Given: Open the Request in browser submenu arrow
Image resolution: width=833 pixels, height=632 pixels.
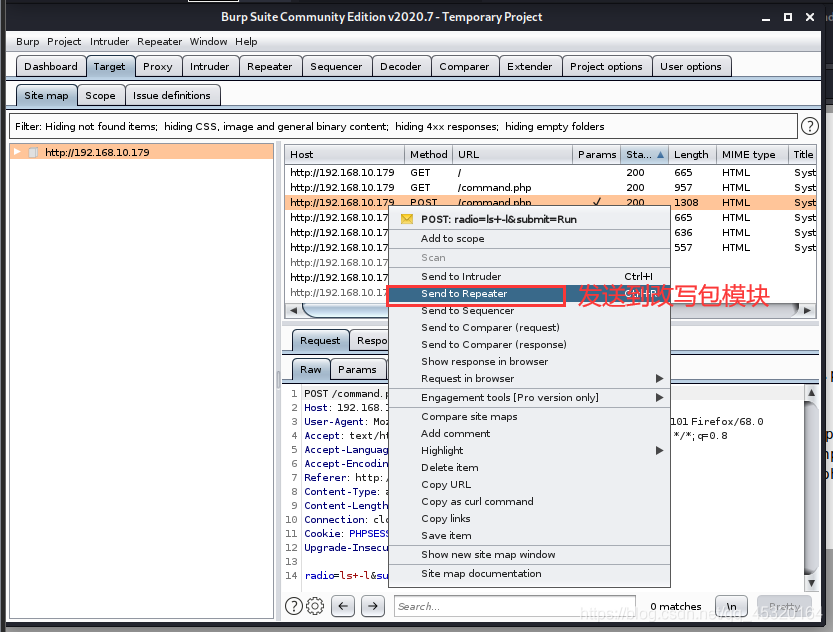Looking at the screenshot, I should pyautogui.click(x=659, y=379).
